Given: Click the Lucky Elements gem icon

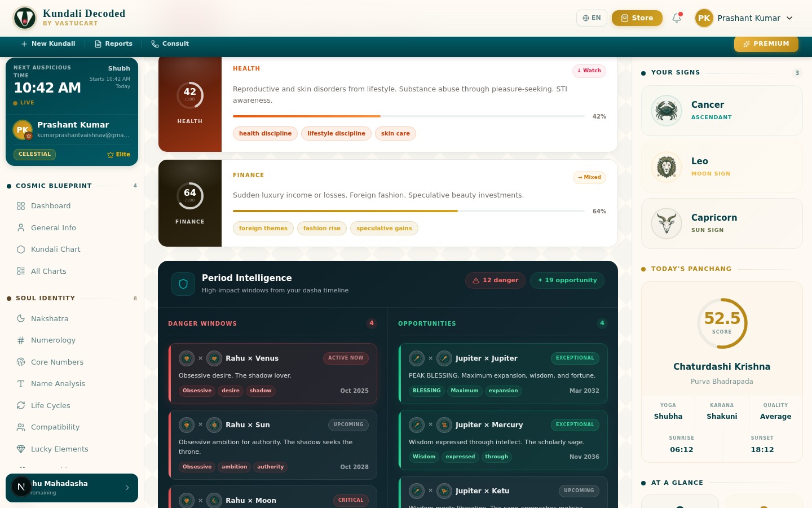Looking at the screenshot, I should pos(21,449).
